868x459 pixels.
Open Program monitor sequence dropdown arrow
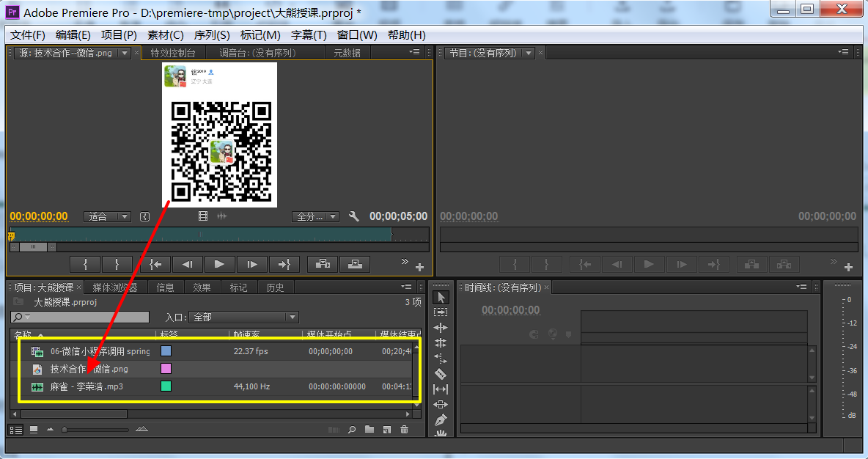pyautogui.click(x=529, y=53)
